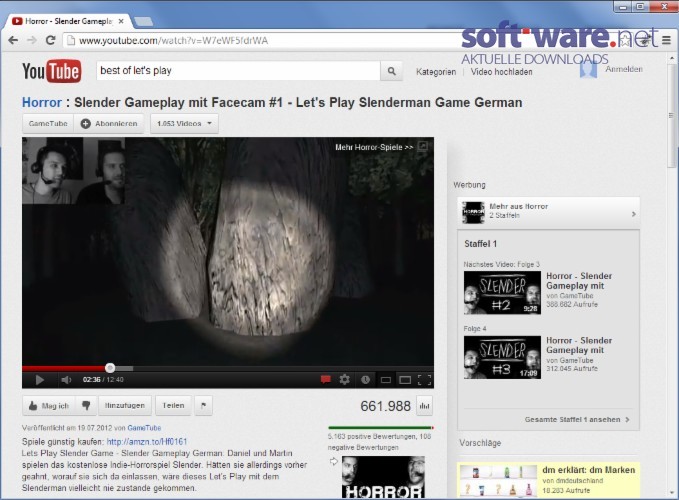The image size is (679, 500).
Task: Enter fullscreen with the fullscreen icon
Action: tap(424, 380)
